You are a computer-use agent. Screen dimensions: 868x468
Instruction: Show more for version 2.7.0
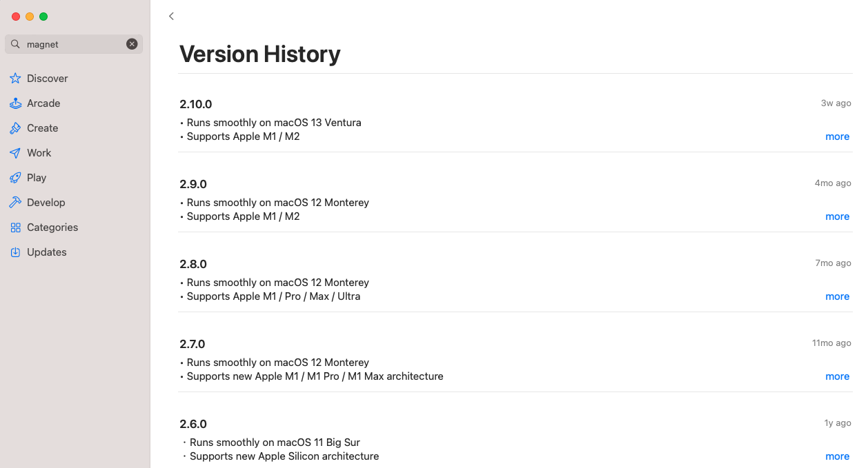click(837, 376)
